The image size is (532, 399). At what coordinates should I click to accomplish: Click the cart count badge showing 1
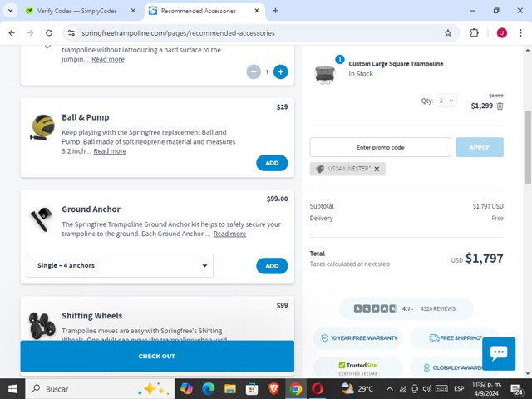[340, 59]
